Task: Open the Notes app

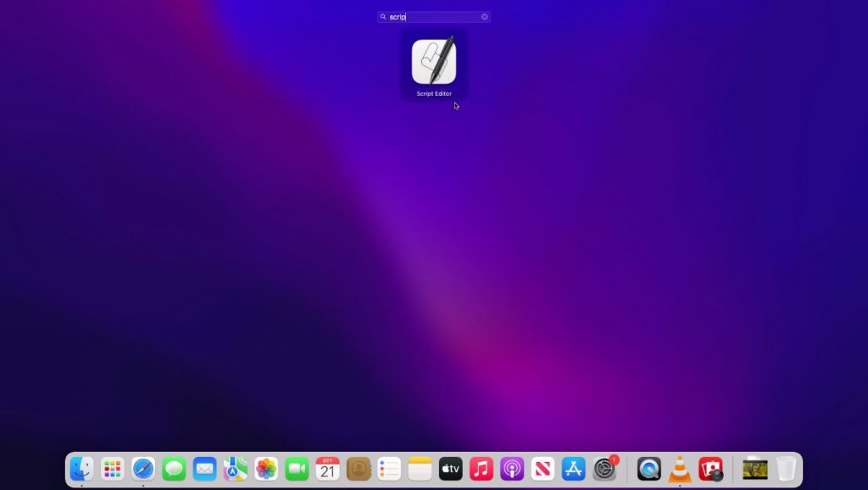Action: pyautogui.click(x=420, y=469)
